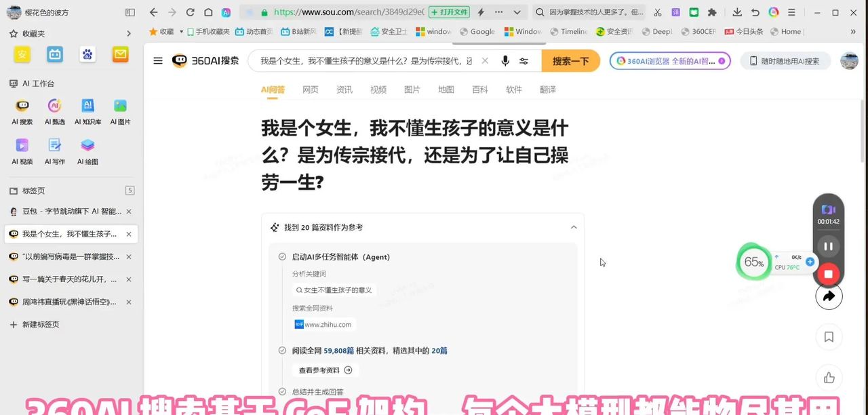Open the hamburger menu beside 360AI搜索 logo
868x415 pixels.
click(x=157, y=60)
